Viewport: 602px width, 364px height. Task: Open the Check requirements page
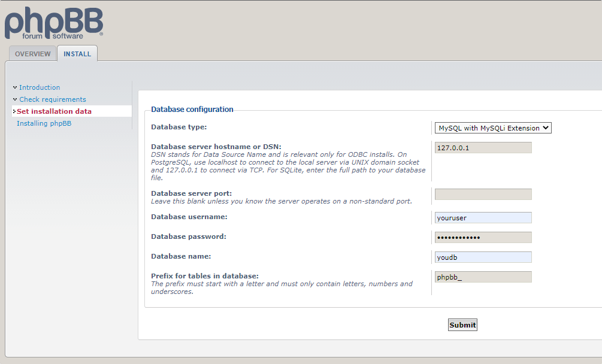[x=52, y=99]
